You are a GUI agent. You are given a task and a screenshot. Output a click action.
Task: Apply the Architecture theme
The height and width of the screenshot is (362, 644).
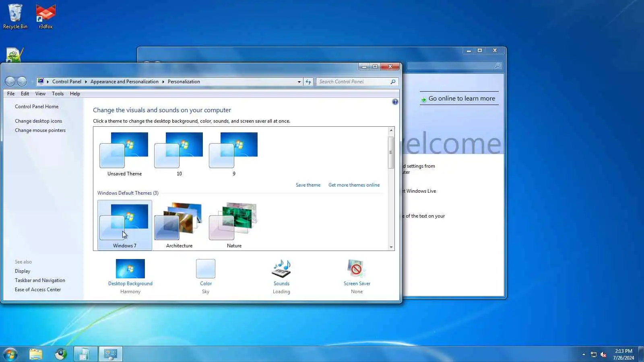179,225
